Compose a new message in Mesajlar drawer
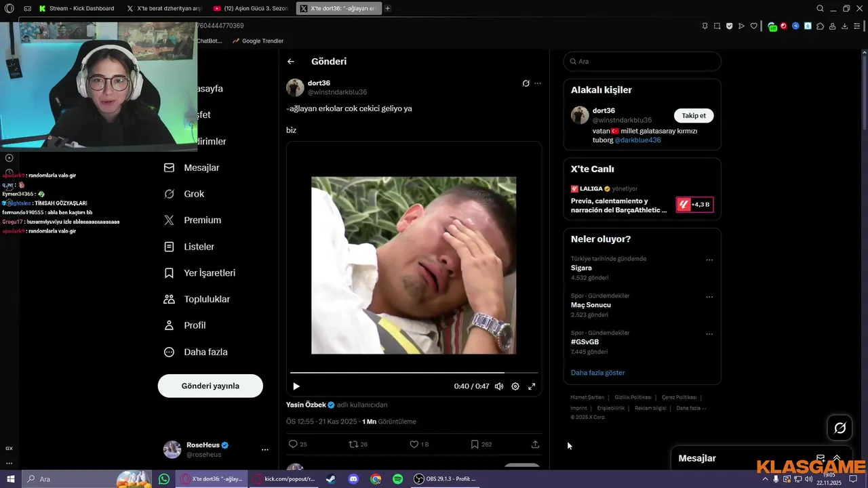This screenshot has height=488, width=868. (821, 458)
